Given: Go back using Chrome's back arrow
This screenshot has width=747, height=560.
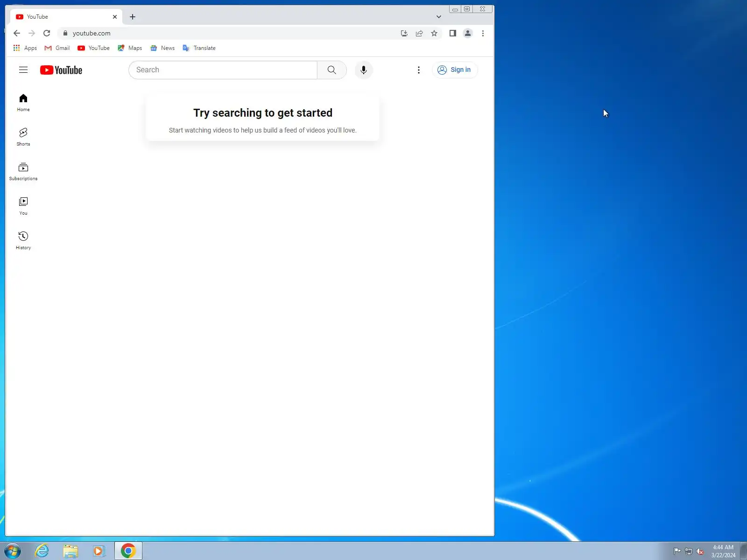Looking at the screenshot, I should (x=17, y=33).
